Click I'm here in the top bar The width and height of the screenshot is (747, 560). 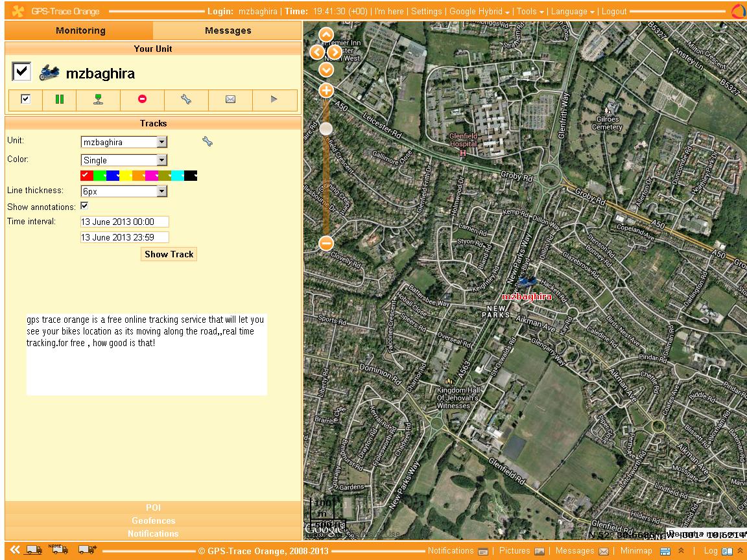coord(389,11)
